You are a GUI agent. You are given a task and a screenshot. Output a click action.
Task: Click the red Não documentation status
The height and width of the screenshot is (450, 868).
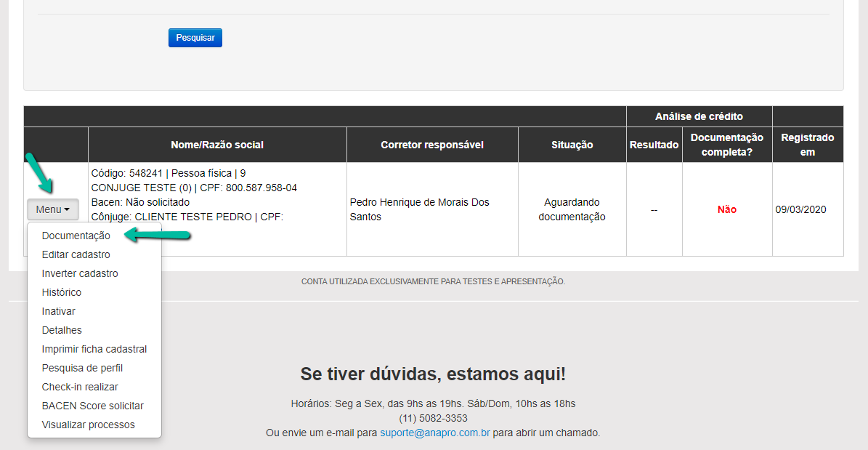pos(727,209)
